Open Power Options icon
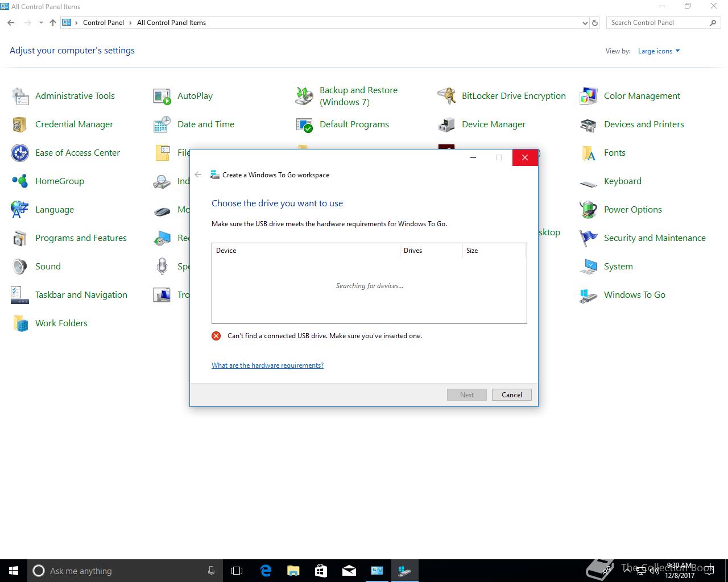Viewport: 728px width, 582px height. [x=589, y=210]
